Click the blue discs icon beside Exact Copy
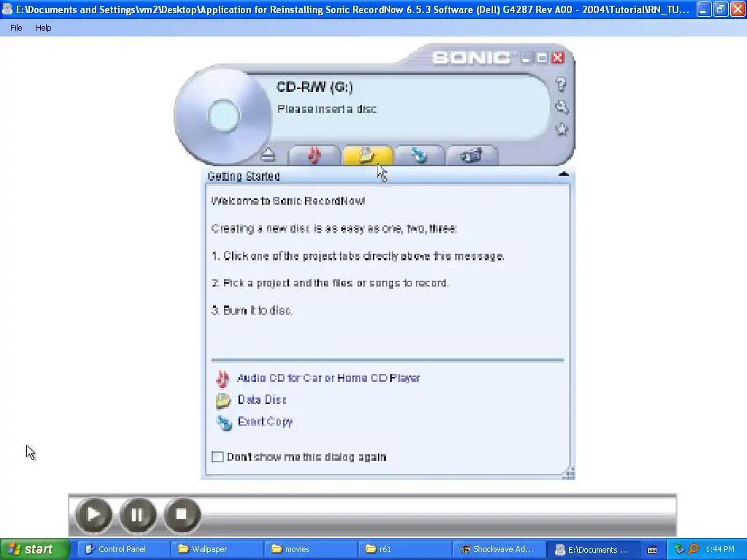This screenshot has height=560, width=747. (224, 422)
